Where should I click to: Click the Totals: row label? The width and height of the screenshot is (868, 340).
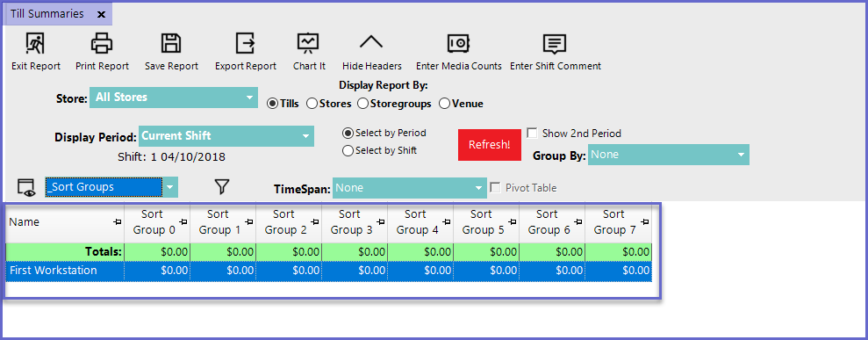tap(104, 252)
